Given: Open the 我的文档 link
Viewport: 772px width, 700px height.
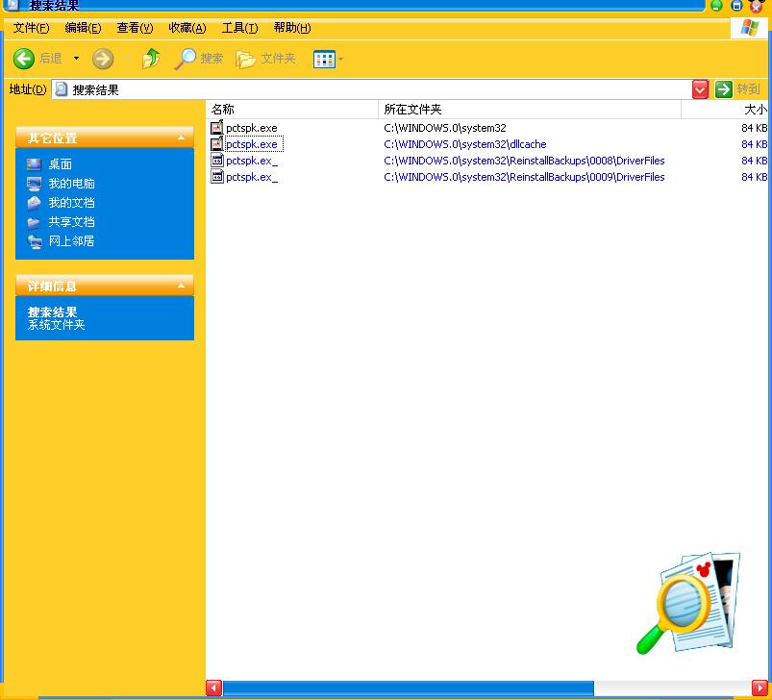Looking at the screenshot, I should [71, 202].
